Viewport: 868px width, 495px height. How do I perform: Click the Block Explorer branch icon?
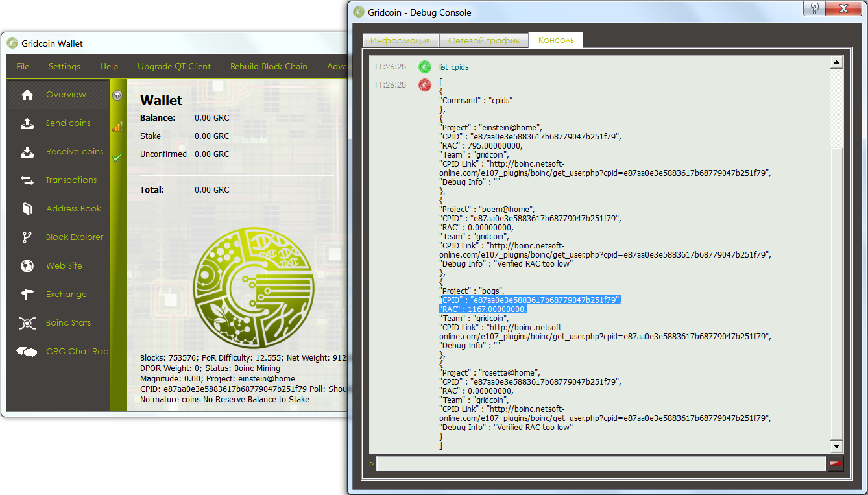tap(27, 237)
